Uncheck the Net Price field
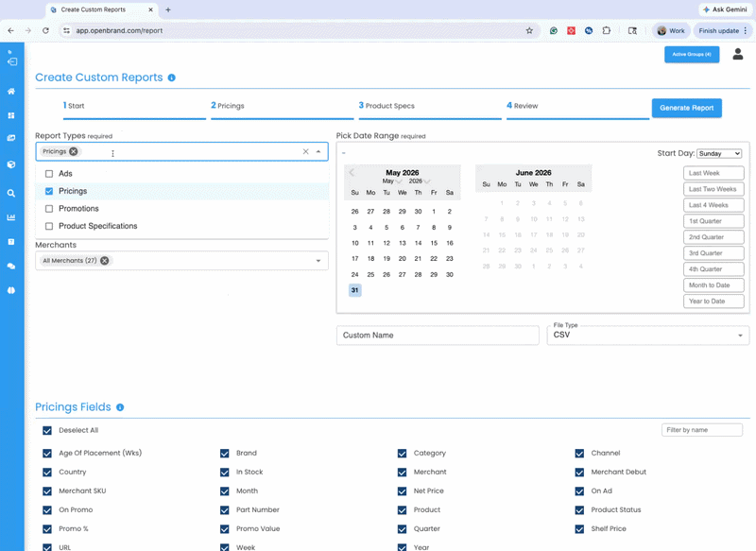 [x=403, y=491]
